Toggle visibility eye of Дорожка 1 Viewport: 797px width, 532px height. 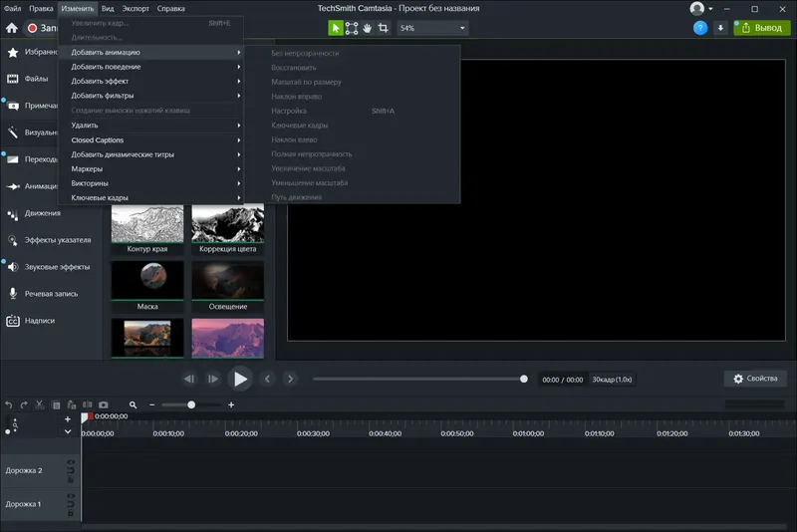coord(72,497)
